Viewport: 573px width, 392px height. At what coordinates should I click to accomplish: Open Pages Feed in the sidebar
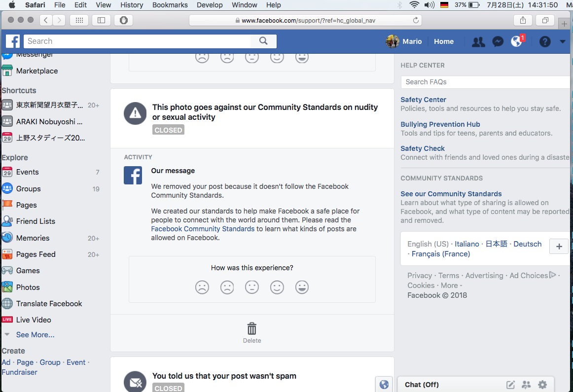pyautogui.click(x=36, y=254)
